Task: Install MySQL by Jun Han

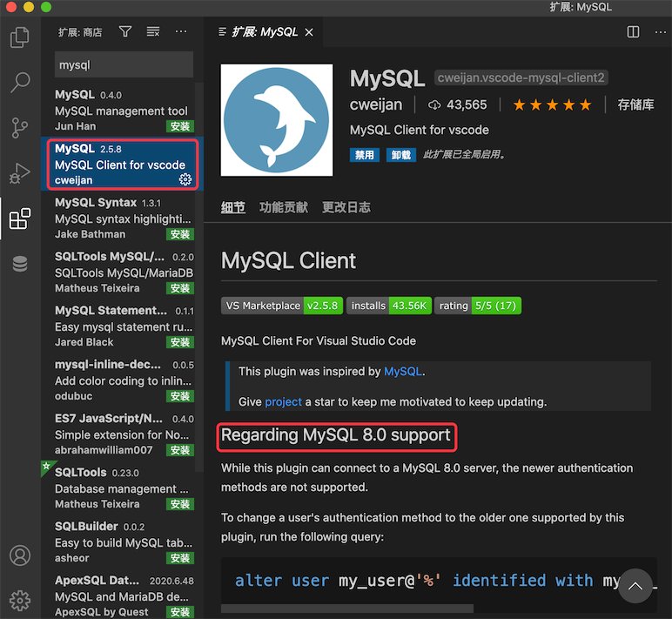Action: [180, 126]
